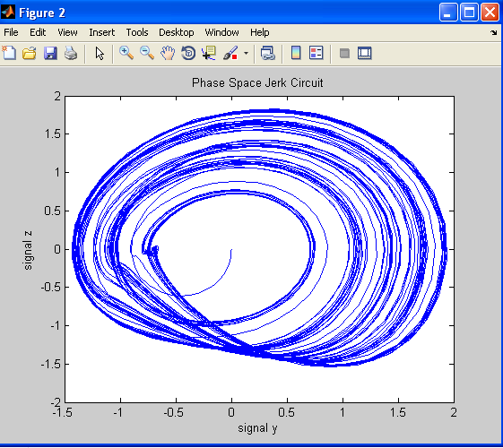The image size is (503, 448).
Task: Click the x-axis tick label -0.5
Action: [173, 412]
